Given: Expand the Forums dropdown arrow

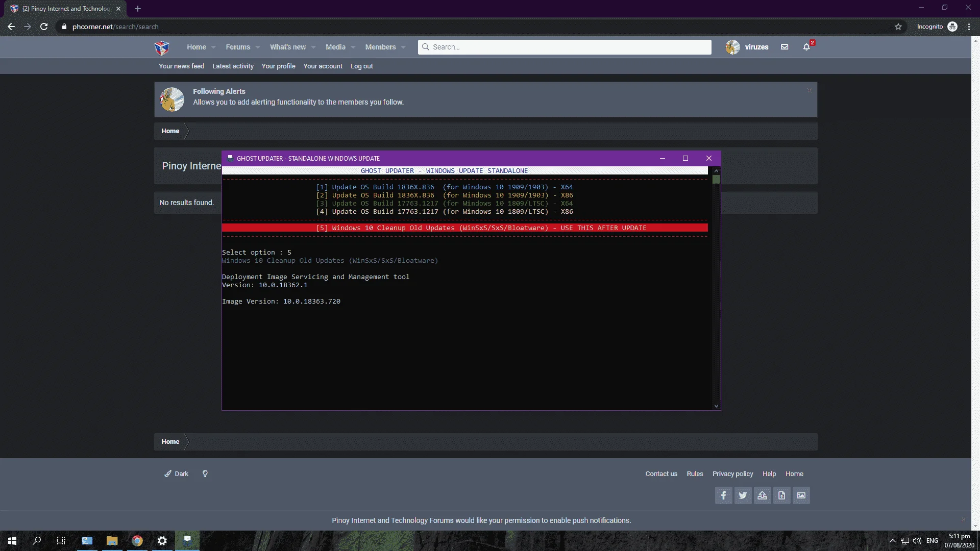Looking at the screenshot, I should pyautogui.click(x=258, y=47).
